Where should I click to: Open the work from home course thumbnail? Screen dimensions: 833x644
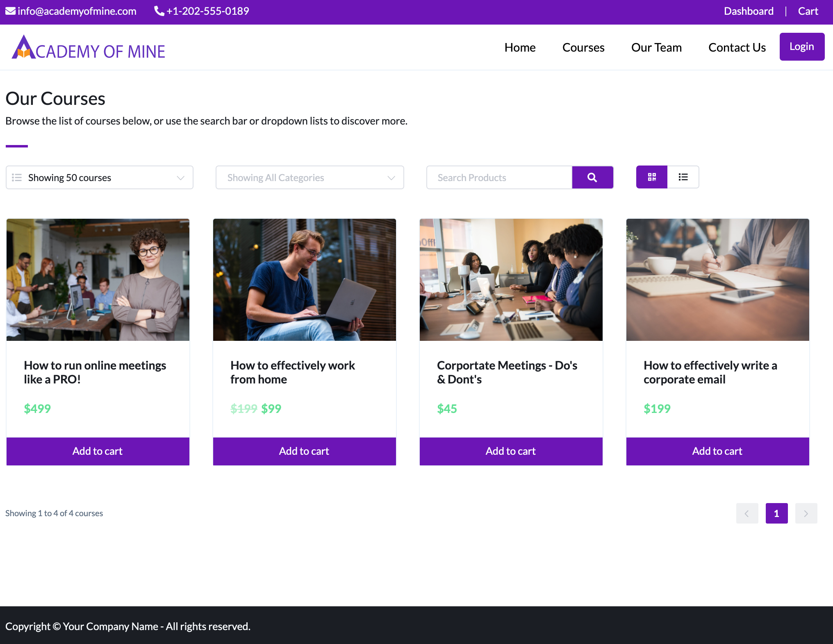tap(304, 280)
